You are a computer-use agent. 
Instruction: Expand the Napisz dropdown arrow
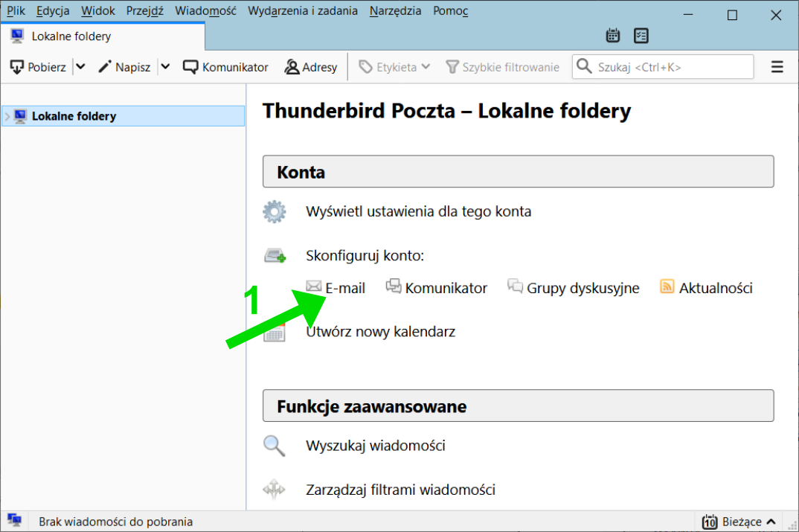tap(165, 67)
